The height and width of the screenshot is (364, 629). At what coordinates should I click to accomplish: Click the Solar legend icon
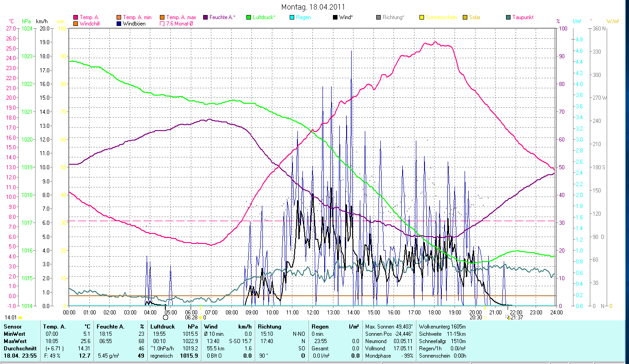point(465,17)
